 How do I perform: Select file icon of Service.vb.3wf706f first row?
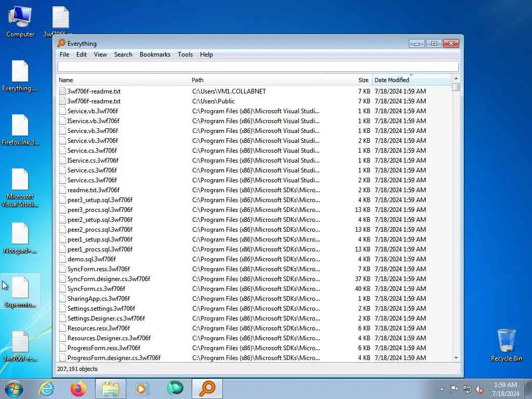click(62, 111)
